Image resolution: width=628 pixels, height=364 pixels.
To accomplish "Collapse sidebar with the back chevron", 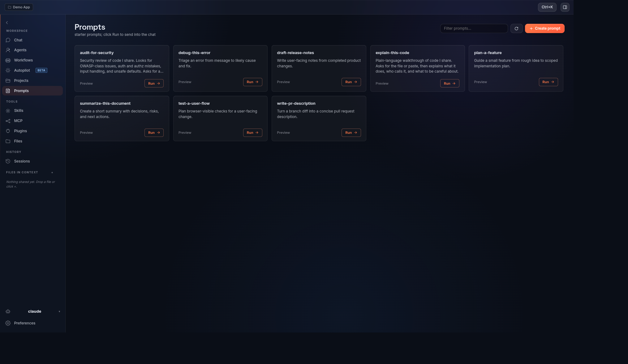I will click(x=7, y=23).
